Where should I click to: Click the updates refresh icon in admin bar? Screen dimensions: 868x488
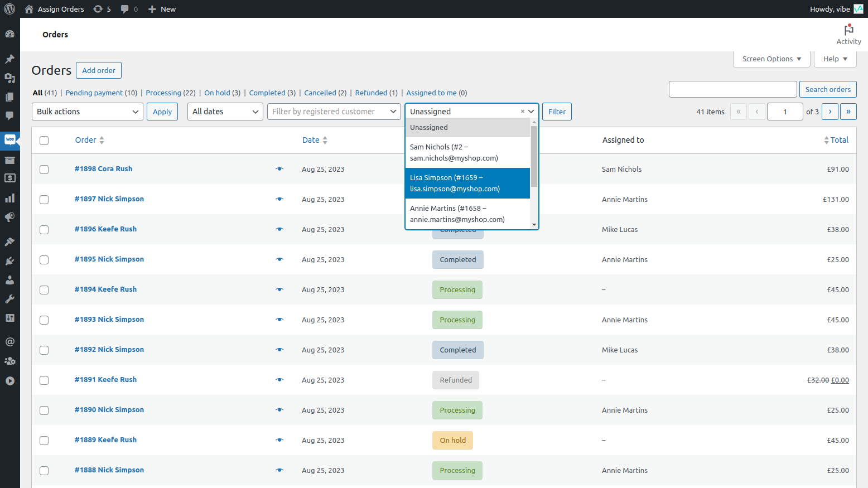pyautogui.click(x=97, y=8)
